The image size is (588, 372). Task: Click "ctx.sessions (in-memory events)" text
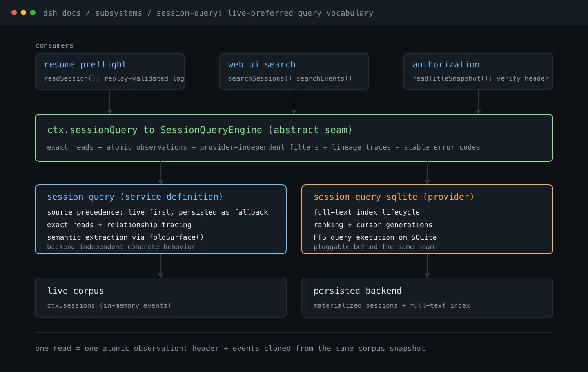[x=109, y=305]
